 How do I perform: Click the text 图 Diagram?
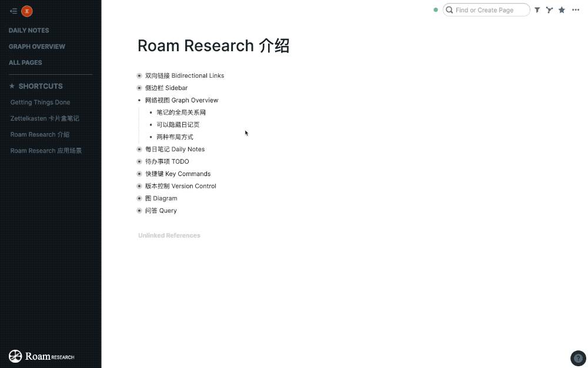(x=161, y=198)
